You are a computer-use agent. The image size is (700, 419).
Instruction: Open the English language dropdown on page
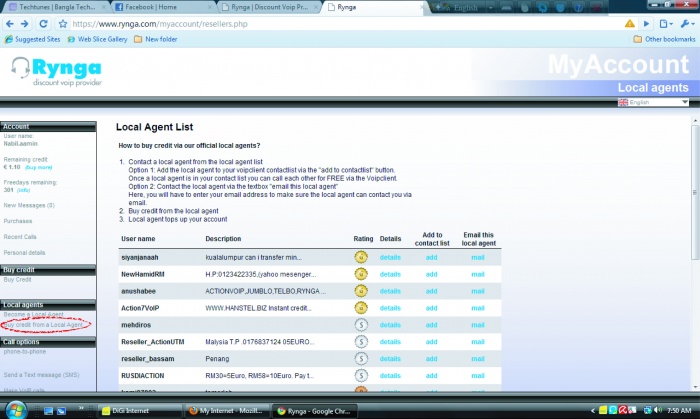coord(653,102)
